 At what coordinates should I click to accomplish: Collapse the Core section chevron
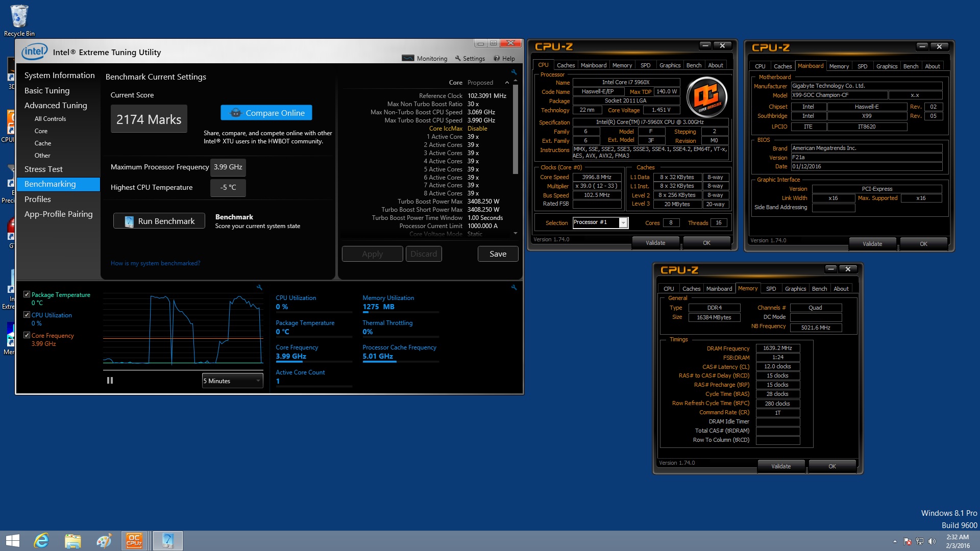coord(507,83)
